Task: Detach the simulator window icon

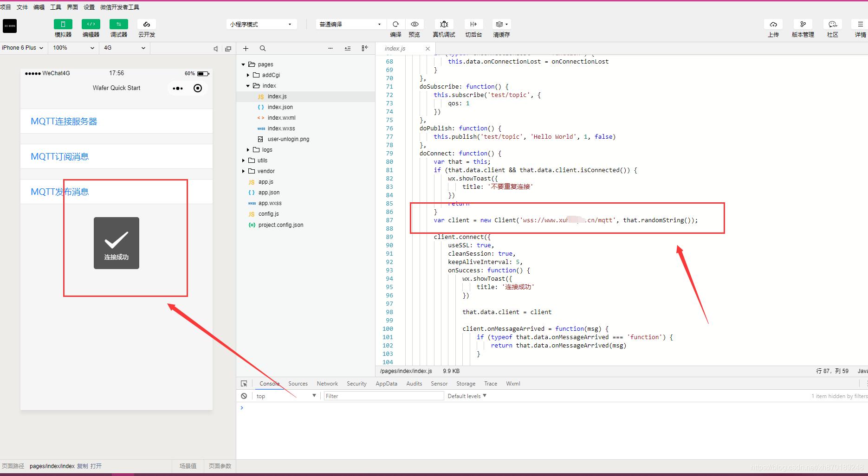Action: click(228, 48)
